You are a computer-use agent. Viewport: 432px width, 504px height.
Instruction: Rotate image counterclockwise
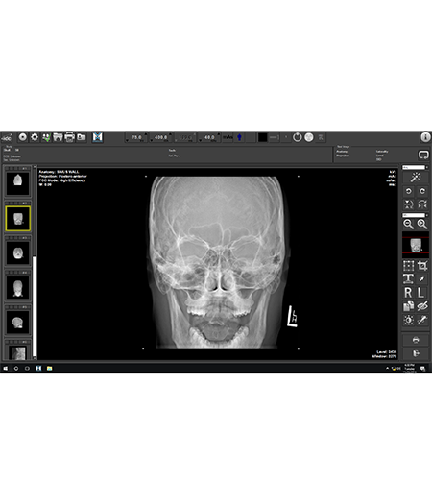409,191
